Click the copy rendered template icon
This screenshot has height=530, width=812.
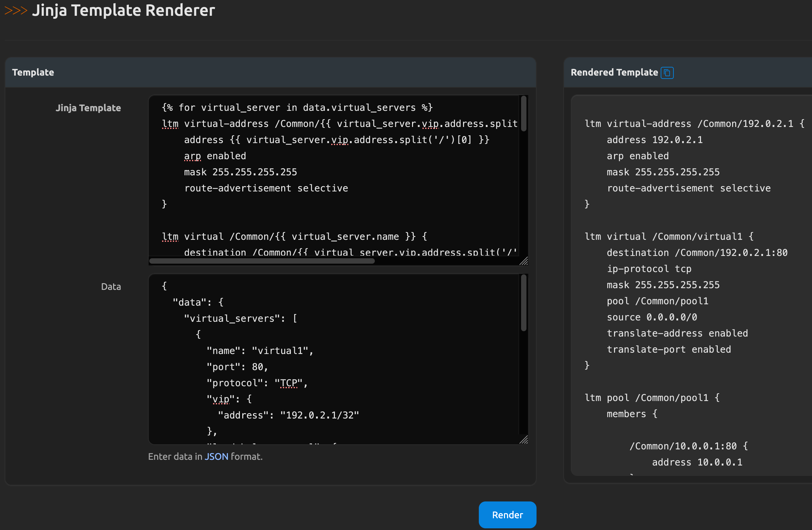pyautogui.click(x=667, y=73)
